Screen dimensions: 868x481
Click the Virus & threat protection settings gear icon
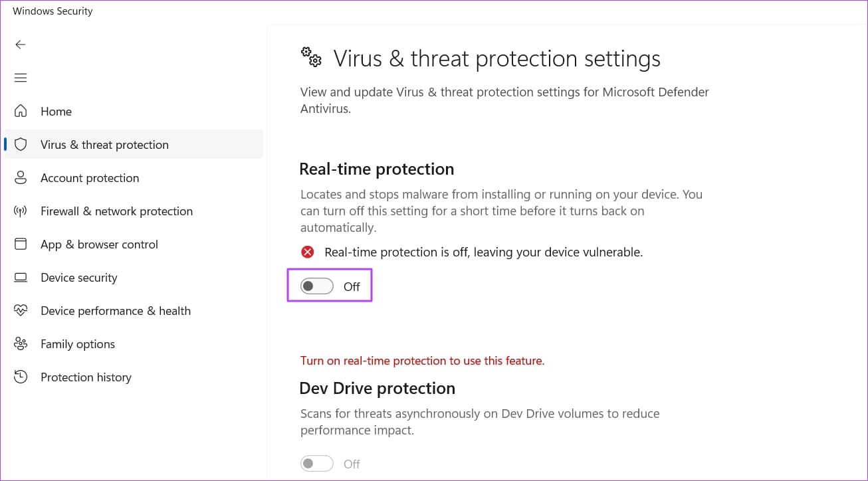[310, 58]
